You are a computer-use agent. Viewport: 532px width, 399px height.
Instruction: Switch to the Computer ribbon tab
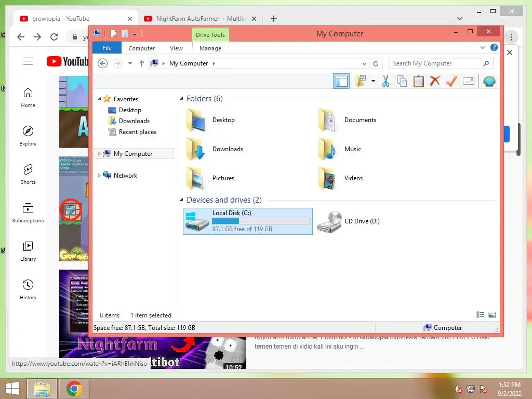[x=141, y=48]
